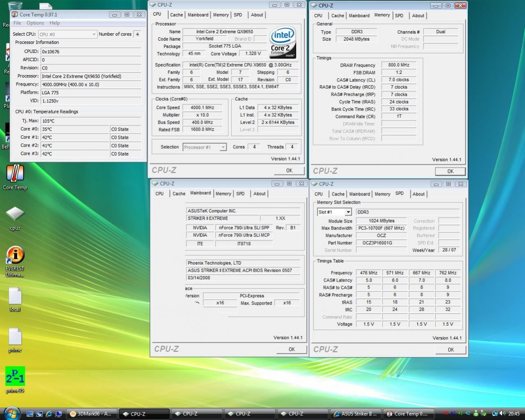The image size is (525, 420).
Task: Launch the prime95 desktop icon
Action: click(x=15, y=379)
